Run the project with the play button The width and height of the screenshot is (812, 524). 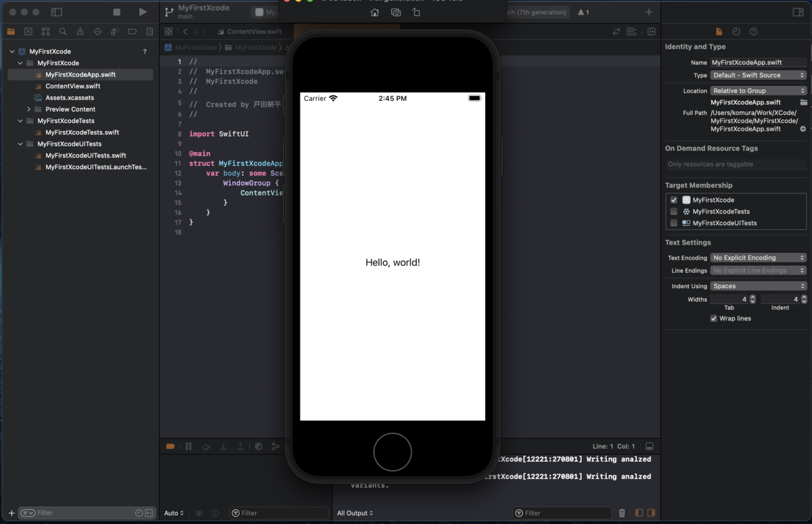142,12
